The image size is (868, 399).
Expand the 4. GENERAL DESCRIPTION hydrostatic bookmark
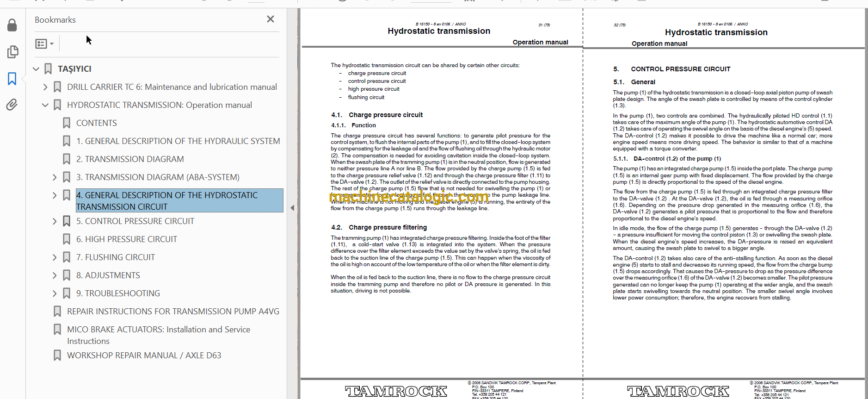tap(55, 195)
